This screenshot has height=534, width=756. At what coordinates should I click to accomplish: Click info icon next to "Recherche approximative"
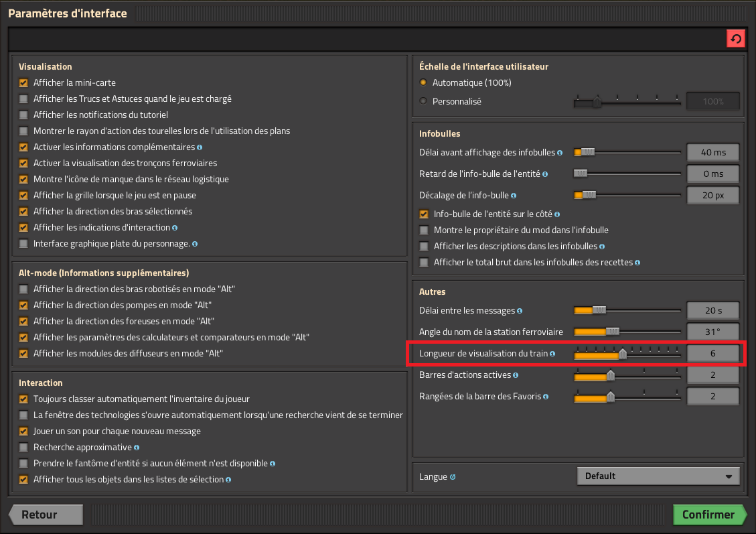[x=137, y=448]
